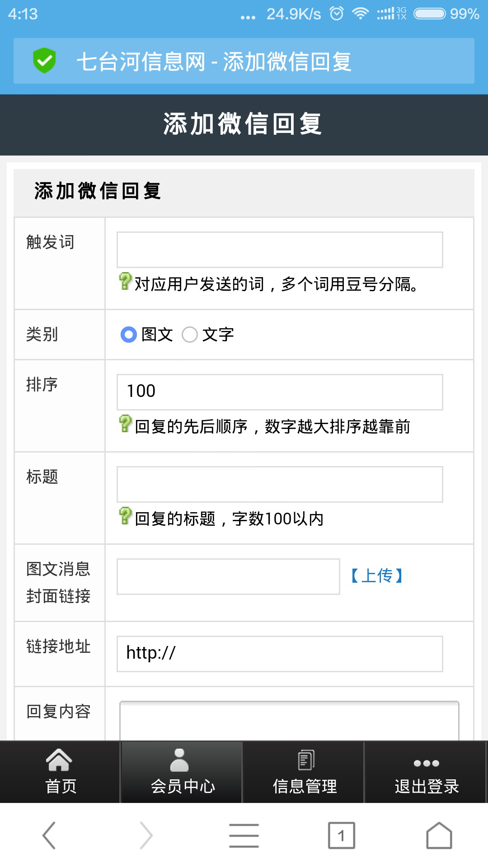Open 信息管理 info management

pos(305,772)
